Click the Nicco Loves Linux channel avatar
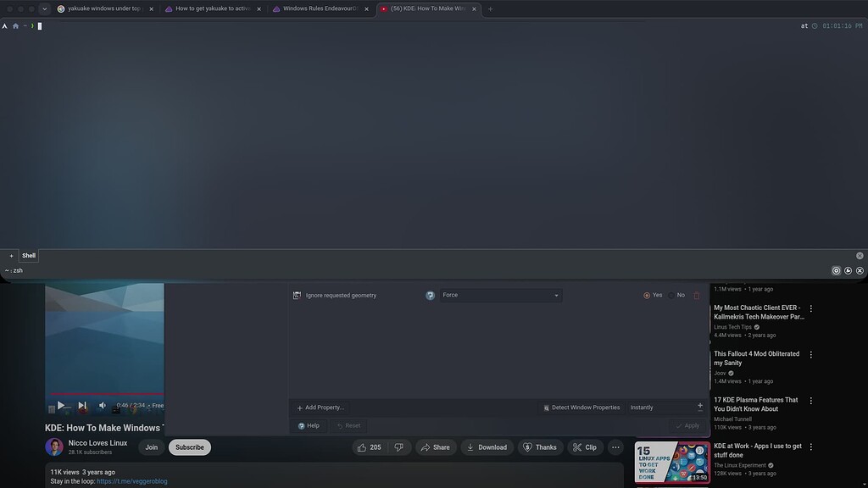 (x=53, y=446)
